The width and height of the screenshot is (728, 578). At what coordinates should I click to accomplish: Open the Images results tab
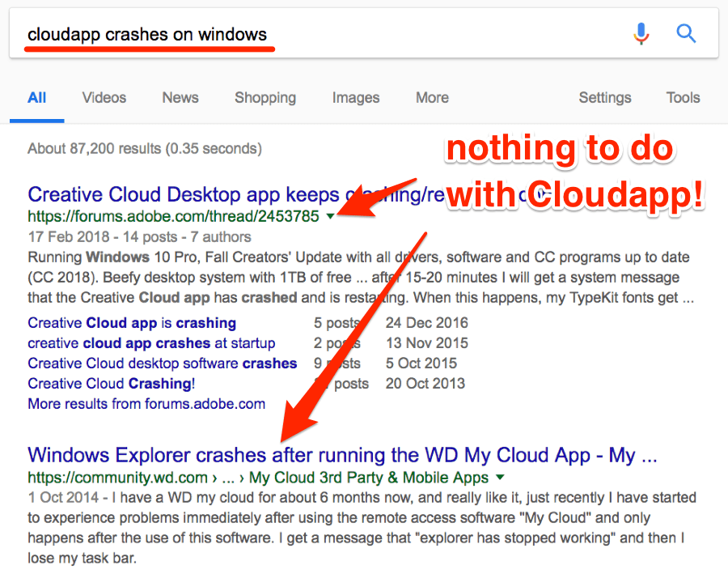(x=356, y=98)
